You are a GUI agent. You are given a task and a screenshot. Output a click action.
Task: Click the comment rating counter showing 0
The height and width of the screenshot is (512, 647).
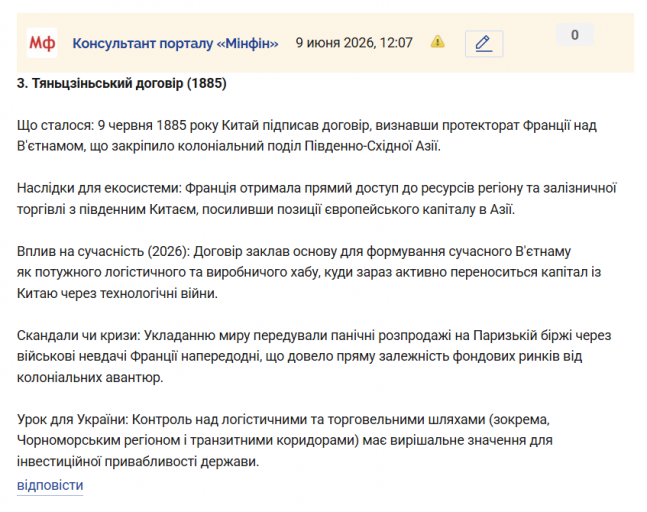575,35
